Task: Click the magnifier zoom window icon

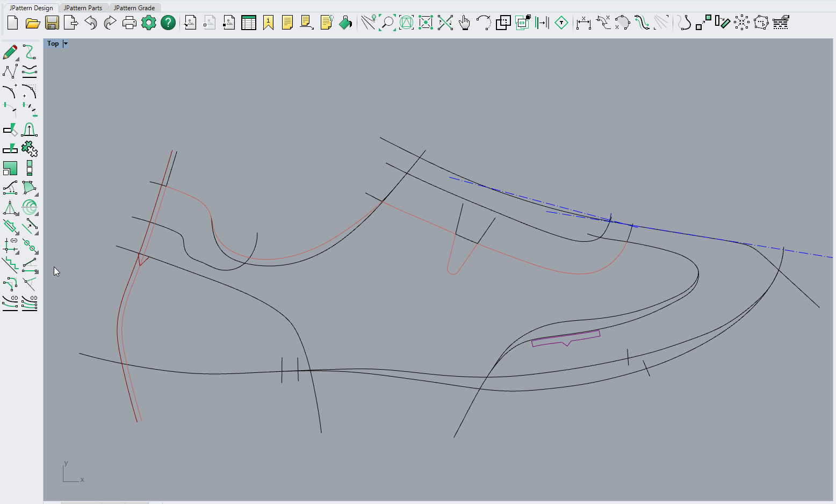Action: (387, 23)
